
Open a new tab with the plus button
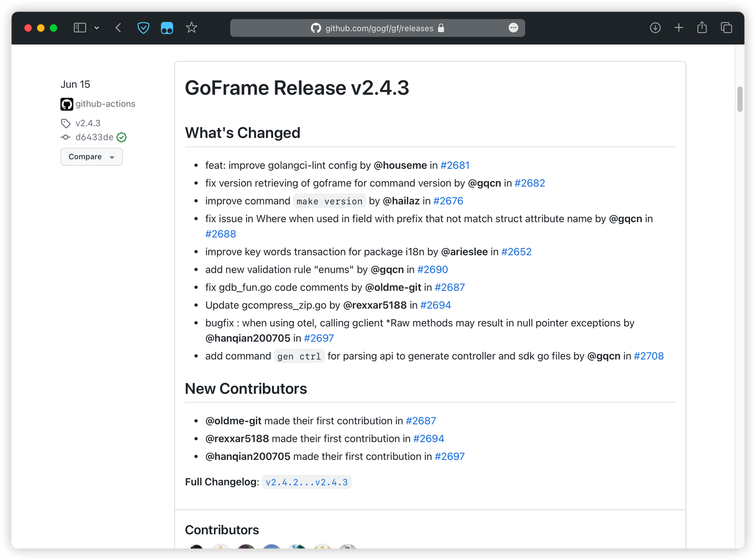(678, 27)
